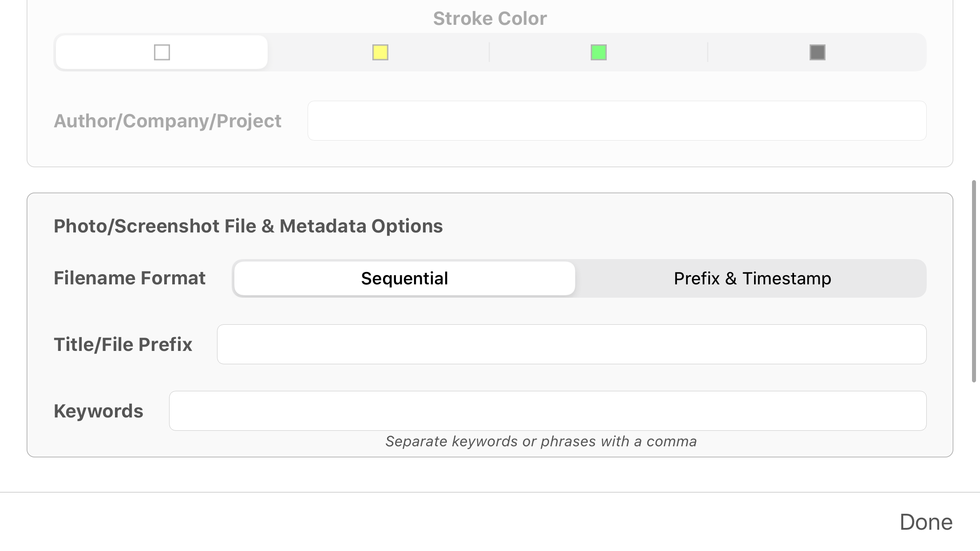The height and width of the screenshot is (551, 980).
Task: Click into the Keywords text field
Action: [547, 411]
